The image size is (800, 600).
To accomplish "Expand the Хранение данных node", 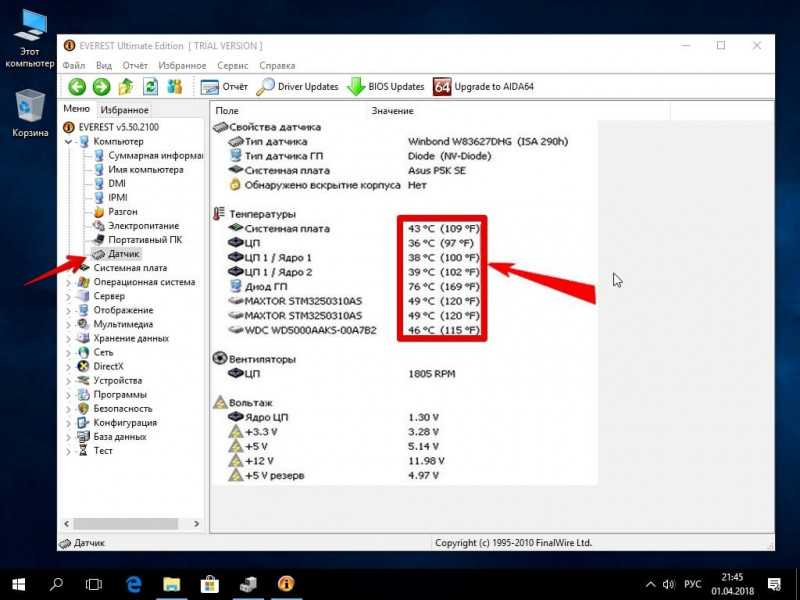I will (x=68, y=338).
